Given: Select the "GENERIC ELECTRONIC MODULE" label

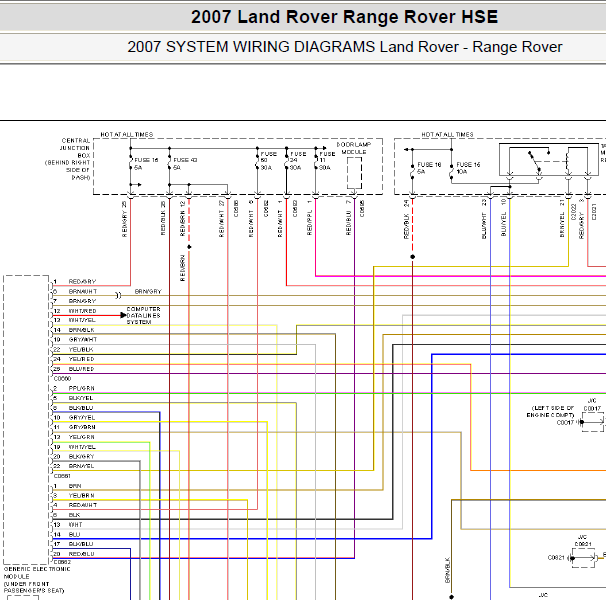Looking at the screenshot, I should [x=37, y=573].
